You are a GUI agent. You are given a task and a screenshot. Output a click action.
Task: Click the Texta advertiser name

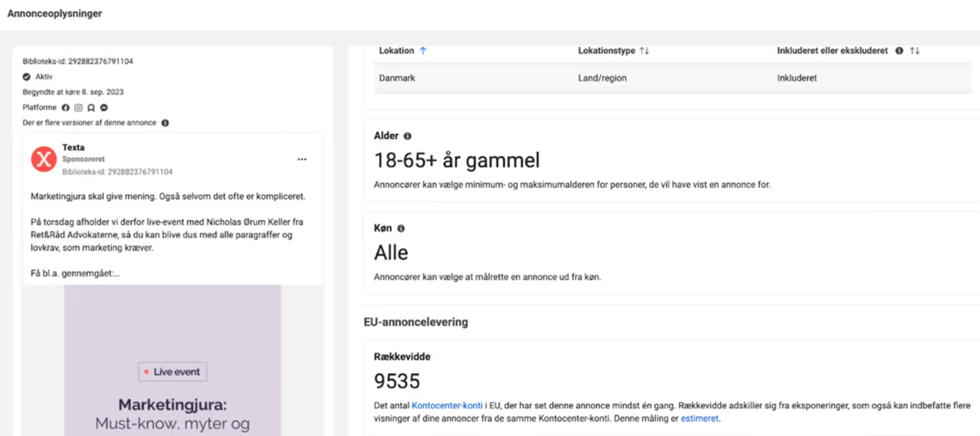74,147
